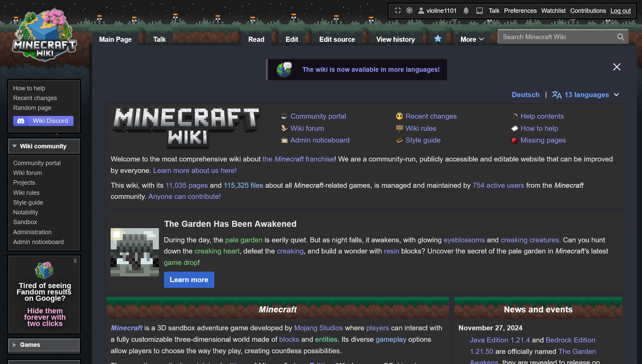Open Sandbox in the sidebar

coord(25,222)
